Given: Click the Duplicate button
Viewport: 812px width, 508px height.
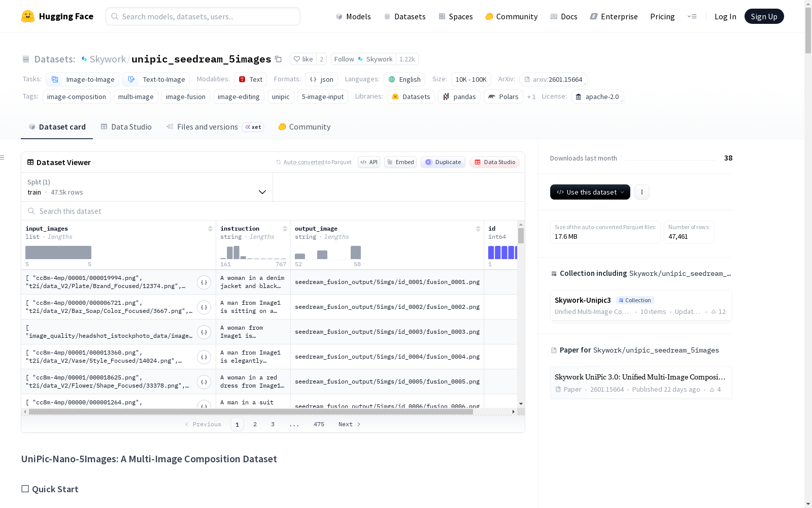Looking at the screenshot, I should (443, 162).
